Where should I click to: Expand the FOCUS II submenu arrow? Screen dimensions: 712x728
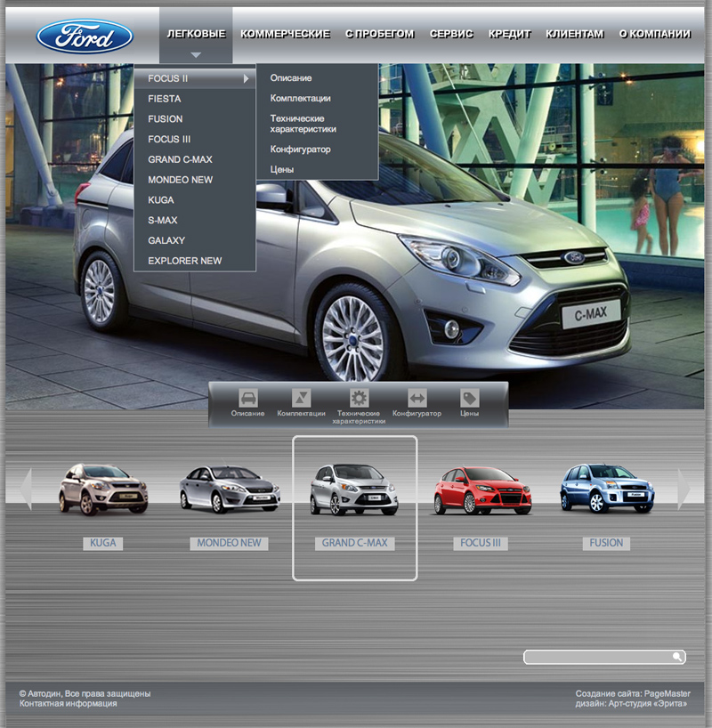point(247,79)
